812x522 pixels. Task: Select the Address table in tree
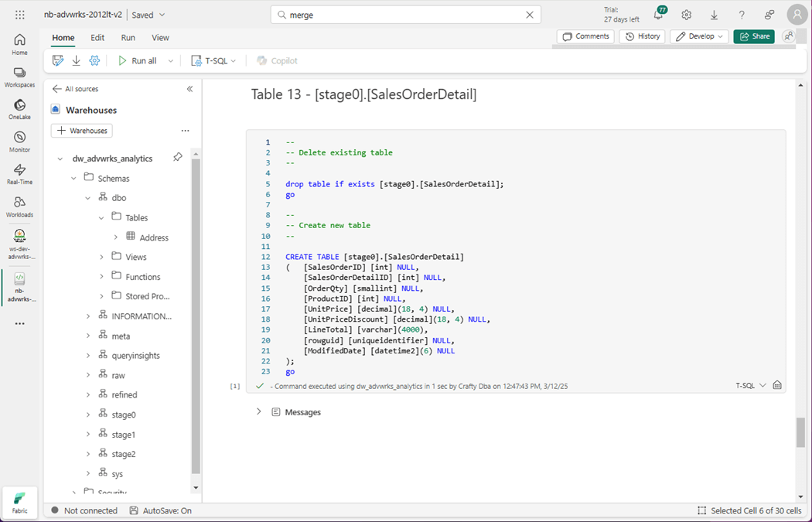click(154, 237)
